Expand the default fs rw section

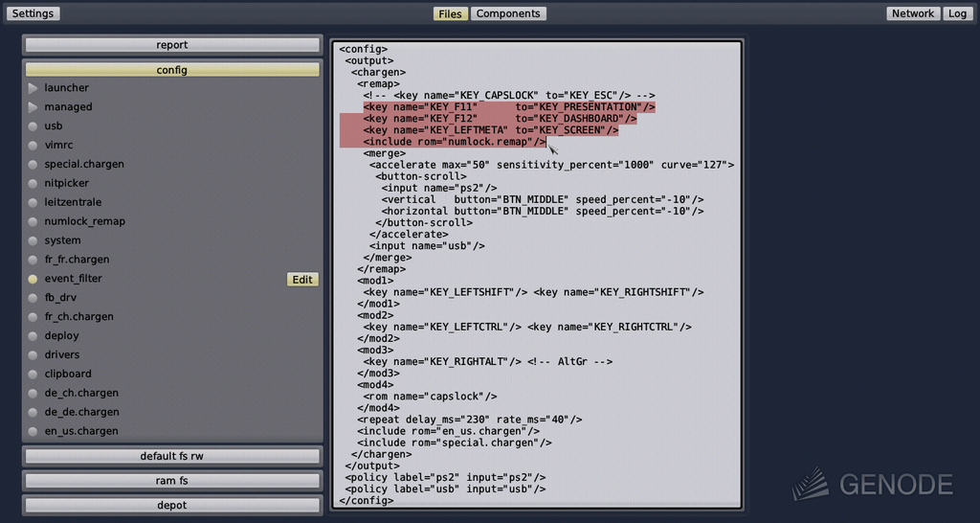tap(172, 456)
